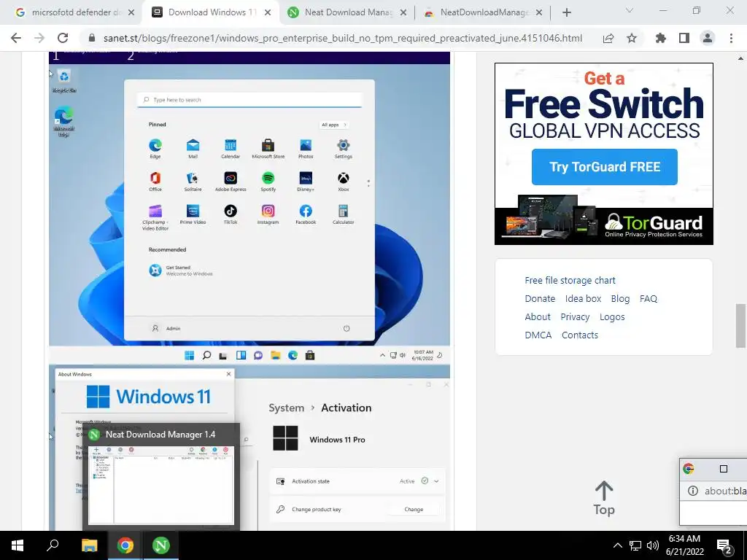Screen dimensions: 747x560
Task: Click the TorGuard logo in ad
Action: (x=654, y=225)
